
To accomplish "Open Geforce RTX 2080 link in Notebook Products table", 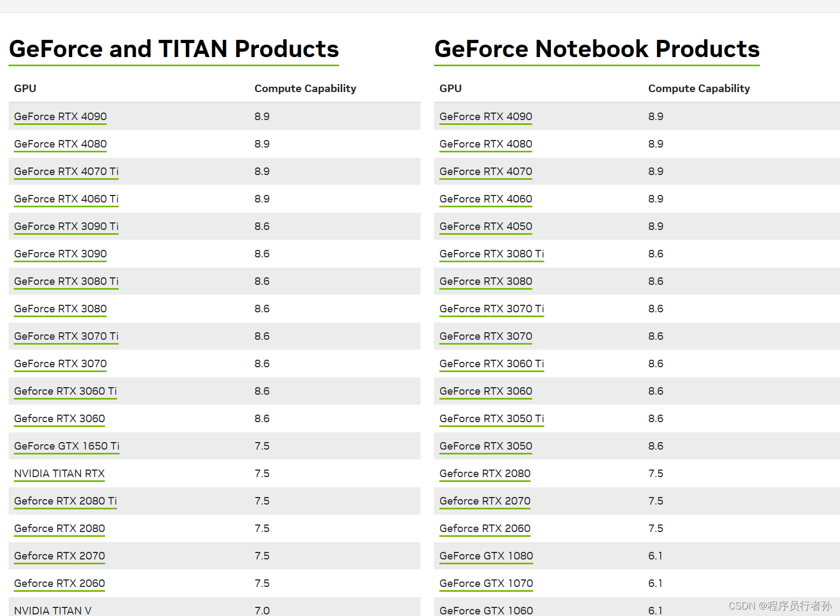I will pyautogui.click(x=485, y=473).
